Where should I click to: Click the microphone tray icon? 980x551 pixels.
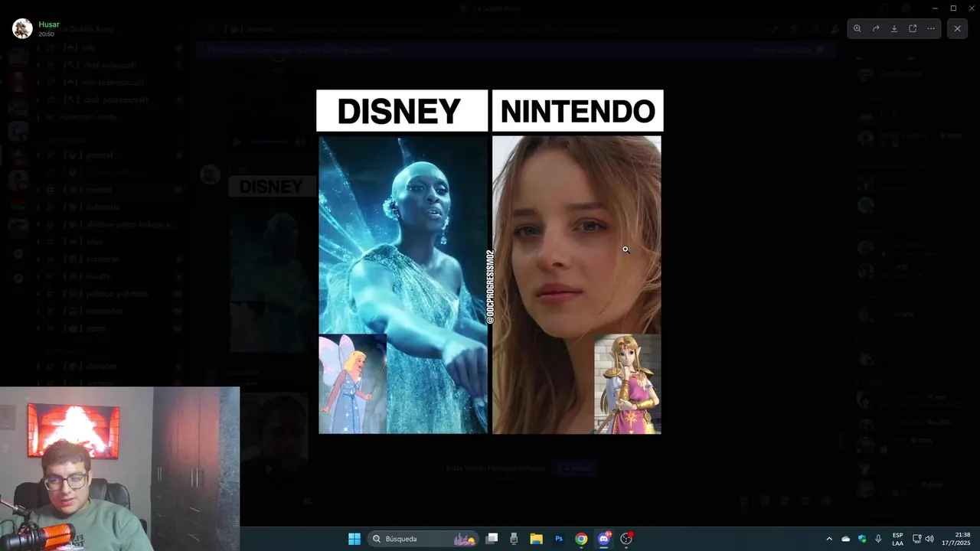click(x=878, y=539)
